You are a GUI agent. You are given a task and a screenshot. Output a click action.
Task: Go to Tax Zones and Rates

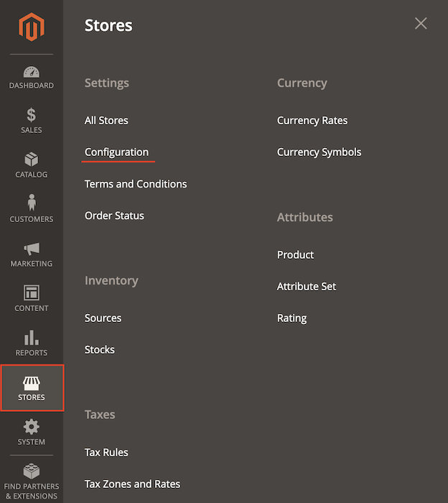pos(132,484)
